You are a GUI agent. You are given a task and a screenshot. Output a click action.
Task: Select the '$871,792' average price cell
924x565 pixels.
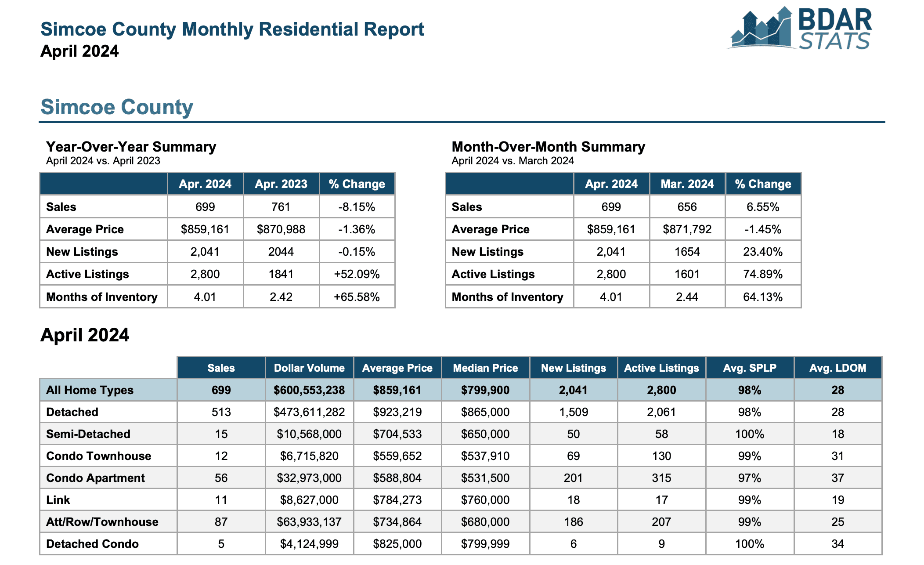coord(687,229)
